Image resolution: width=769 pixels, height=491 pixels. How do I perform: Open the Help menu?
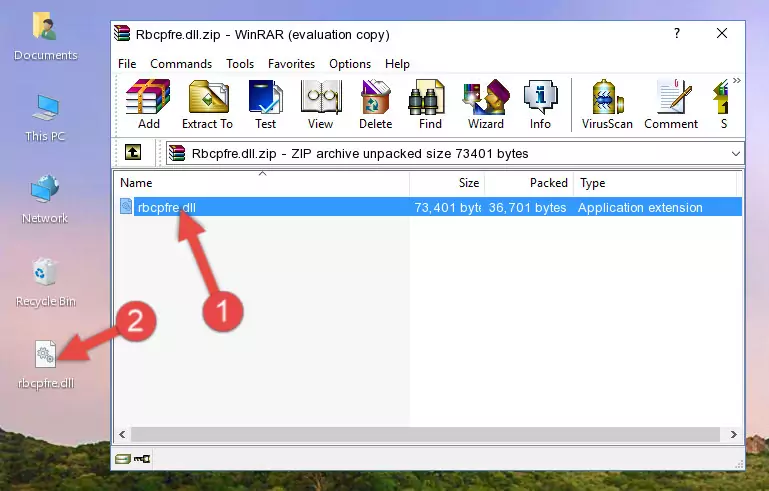(397, 64)
